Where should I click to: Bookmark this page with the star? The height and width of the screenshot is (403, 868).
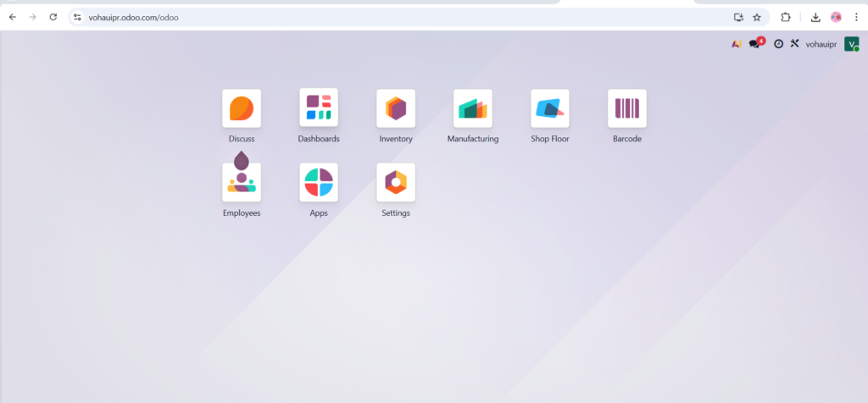coord(757,17)
